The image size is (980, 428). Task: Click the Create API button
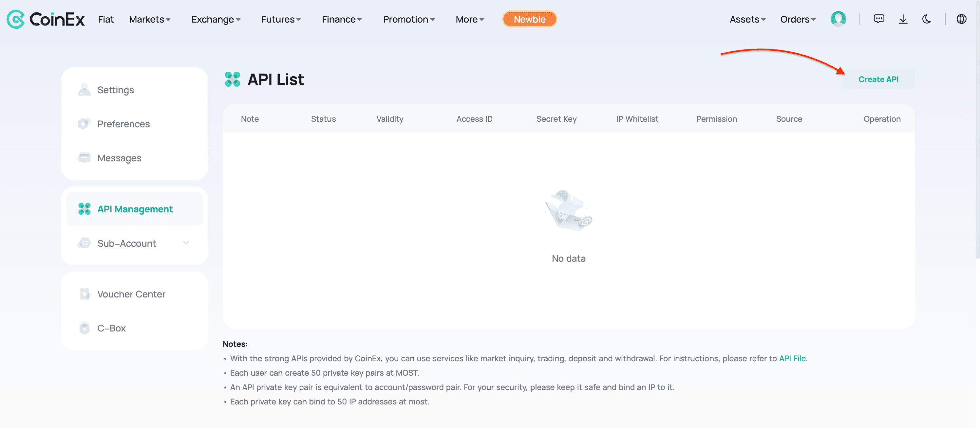[878, 79]
